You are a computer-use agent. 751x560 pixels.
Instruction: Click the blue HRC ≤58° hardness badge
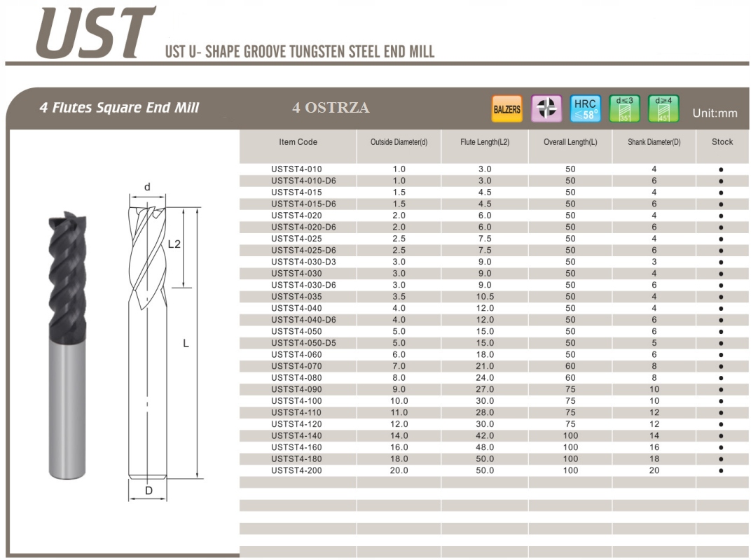585,108
